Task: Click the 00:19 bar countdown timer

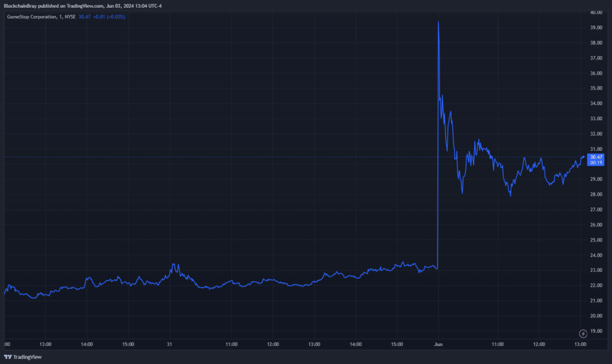Action: tap(596, 163)
